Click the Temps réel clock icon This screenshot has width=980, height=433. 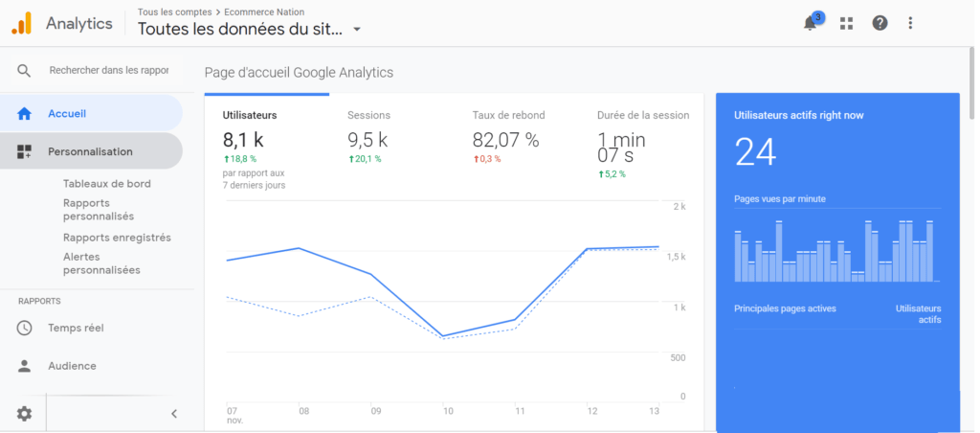coord(24,328)
